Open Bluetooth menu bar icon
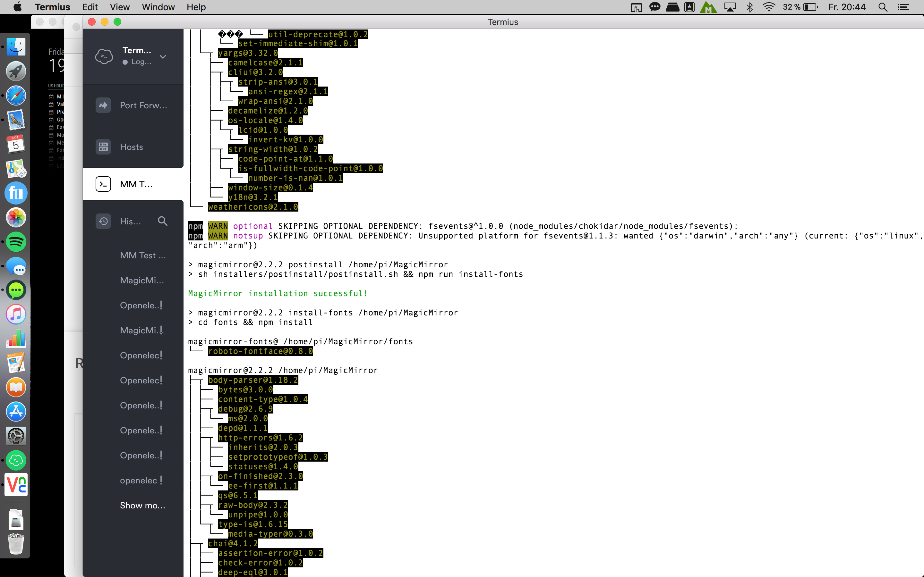Viewport: 924px width, 577px height. tap(749, 7)
